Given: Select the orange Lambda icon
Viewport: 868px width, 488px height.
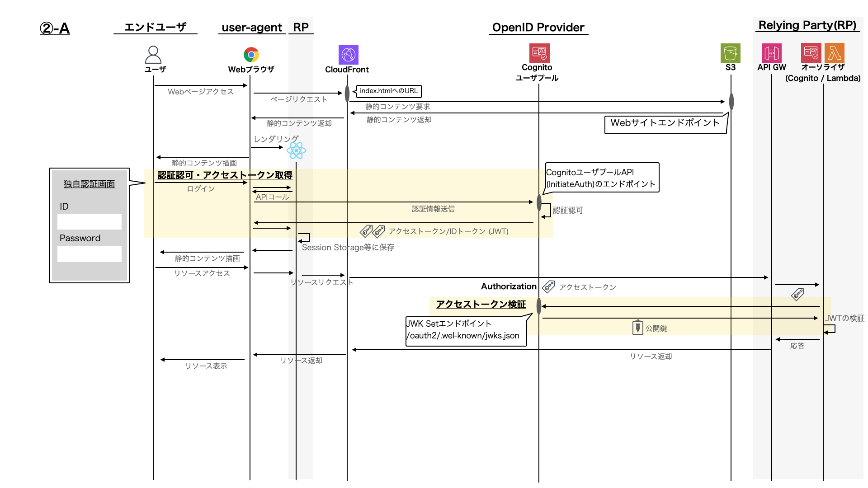Looking at the screenshot, I should 834,53.
